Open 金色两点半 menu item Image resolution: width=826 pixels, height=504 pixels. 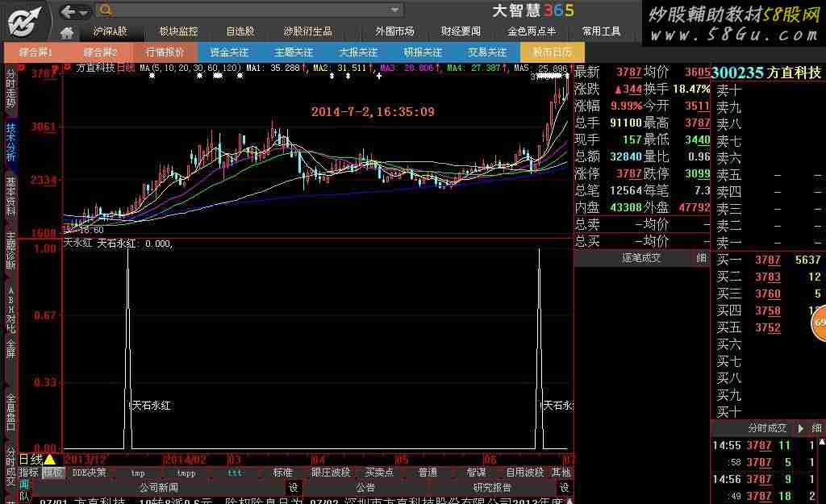pos(532,31)
